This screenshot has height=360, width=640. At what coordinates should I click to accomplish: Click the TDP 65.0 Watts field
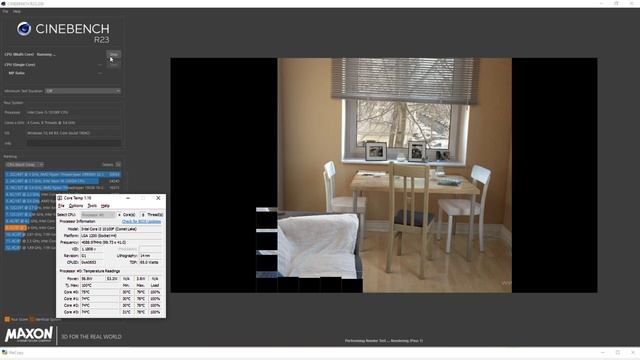(x=151, y=262)
